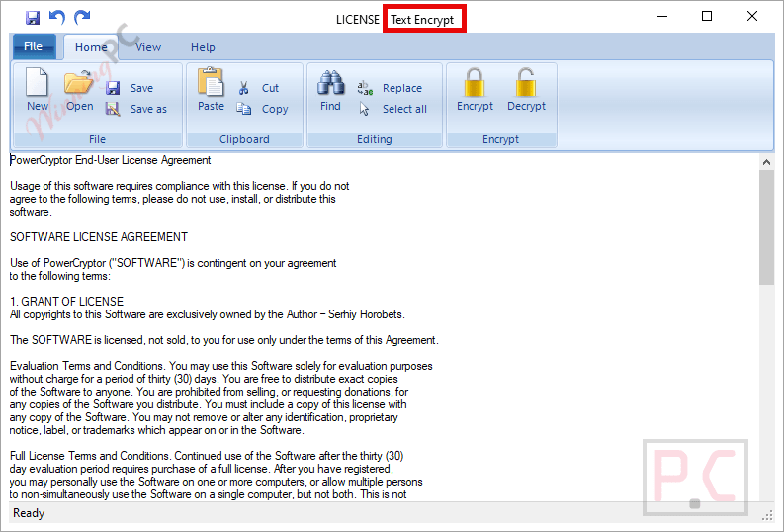Open the Help ribbon tab

(x=203, y=47)
